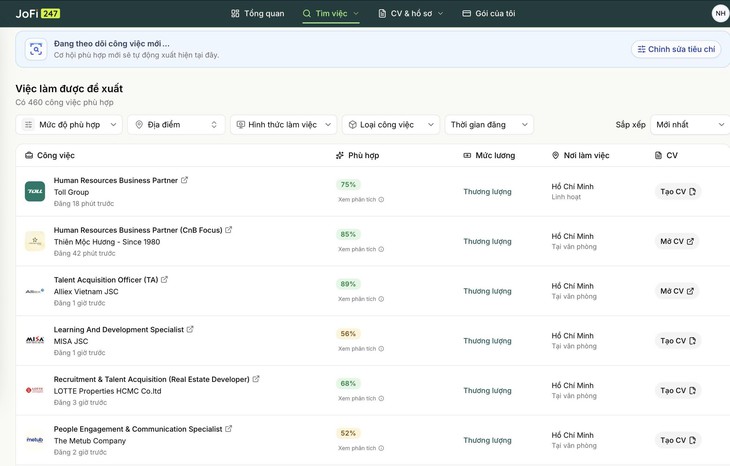The height and width of the screenshot is (466, 730).
Task: Open Thời gian đăng dropdown
Action: (x=489, y=125)
